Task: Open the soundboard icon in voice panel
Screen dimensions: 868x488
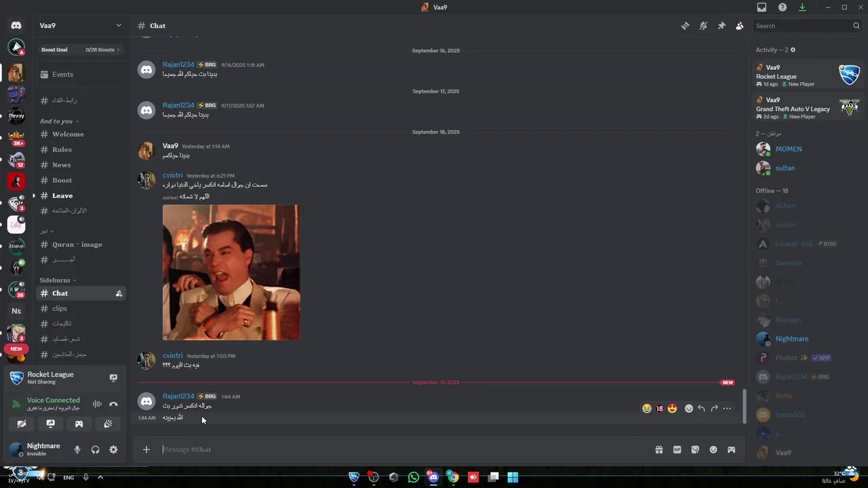Action: pyautogui.click(x=108, y=424)
